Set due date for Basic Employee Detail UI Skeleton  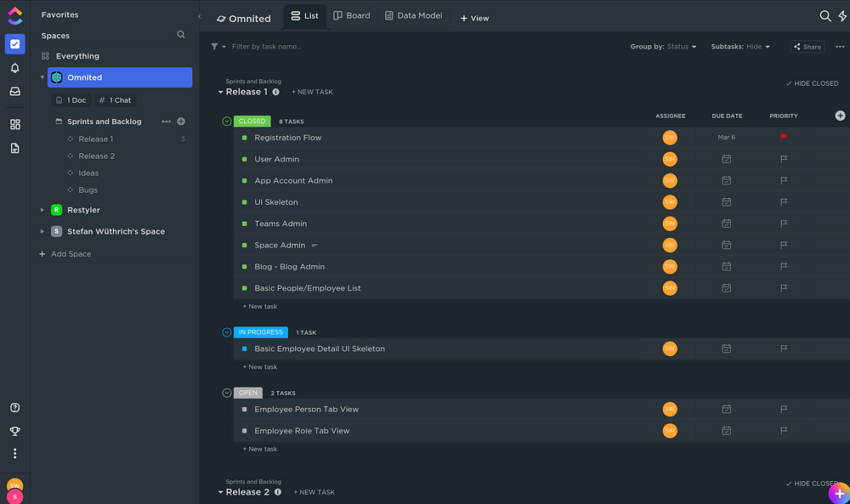pos(727,348)
